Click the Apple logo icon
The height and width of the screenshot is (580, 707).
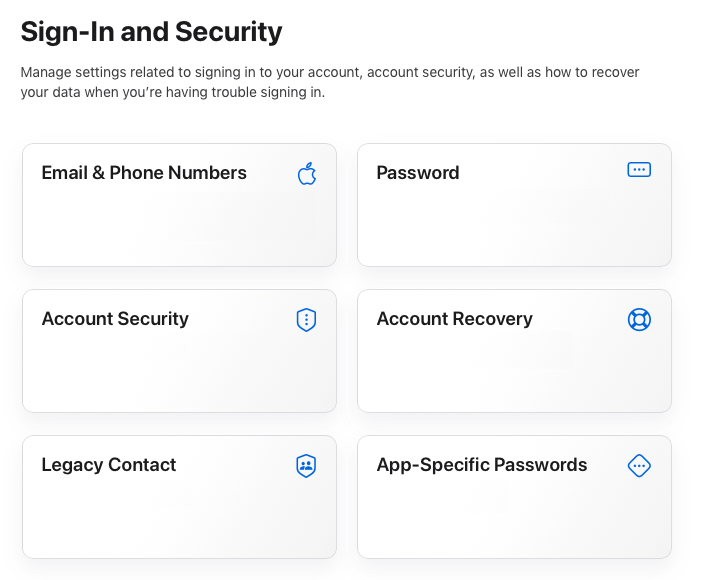tap(307, 175)
